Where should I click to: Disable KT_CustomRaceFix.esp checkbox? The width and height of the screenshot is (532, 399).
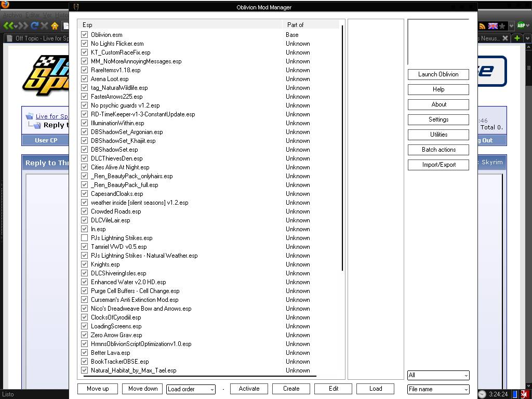(85, 52)
